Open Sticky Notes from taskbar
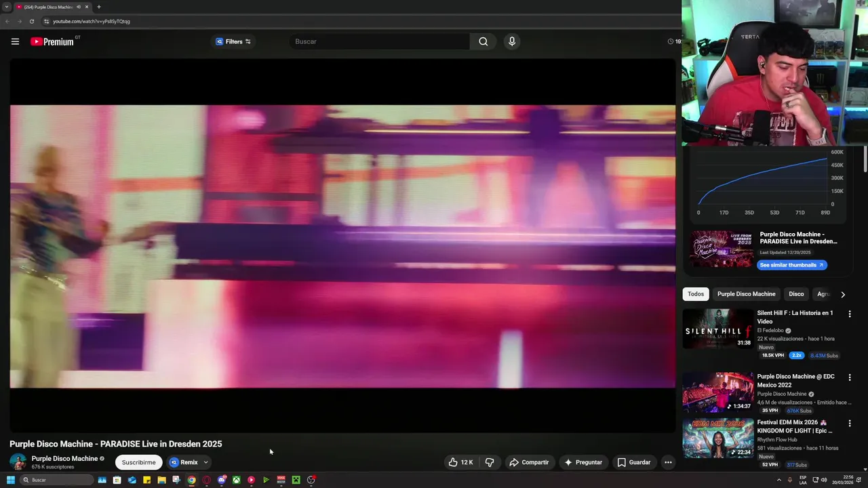This screenshot has height=488, width=868. click(146, 480)
